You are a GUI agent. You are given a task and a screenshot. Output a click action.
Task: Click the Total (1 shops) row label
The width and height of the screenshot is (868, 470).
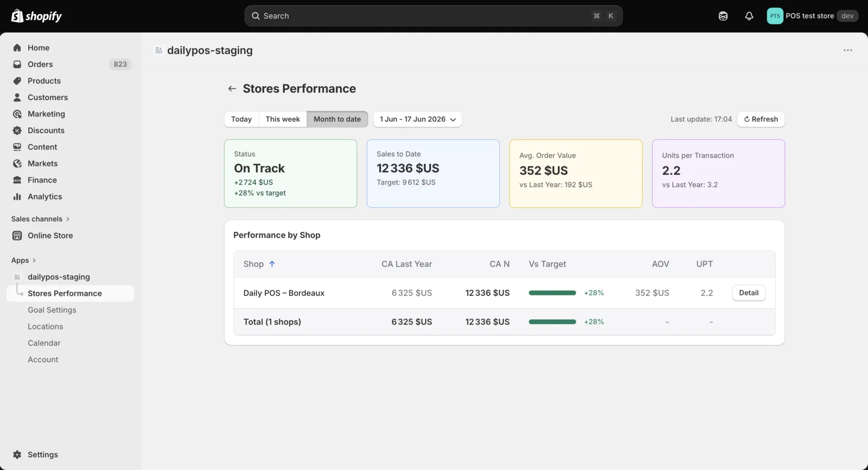click(x=272, y=321)
